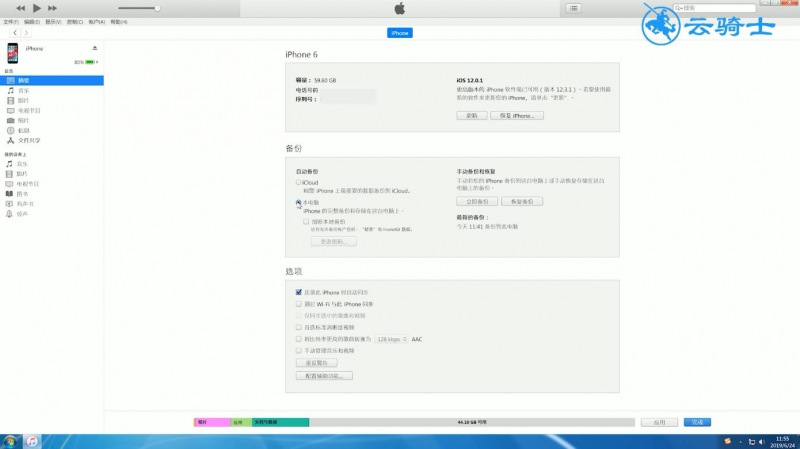Click the fast-forward next track button
The height and width of the screenshot is (449, 800).
click(x=52, y=8)
